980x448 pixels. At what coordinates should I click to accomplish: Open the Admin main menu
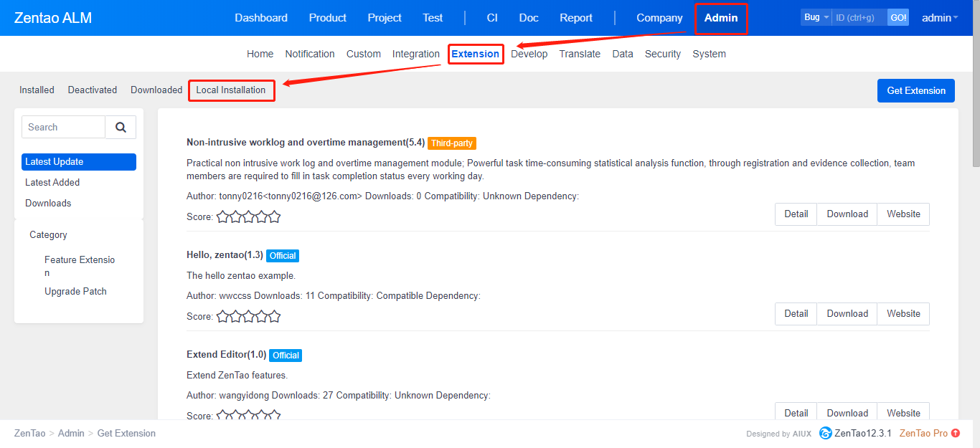coord(721,18)
